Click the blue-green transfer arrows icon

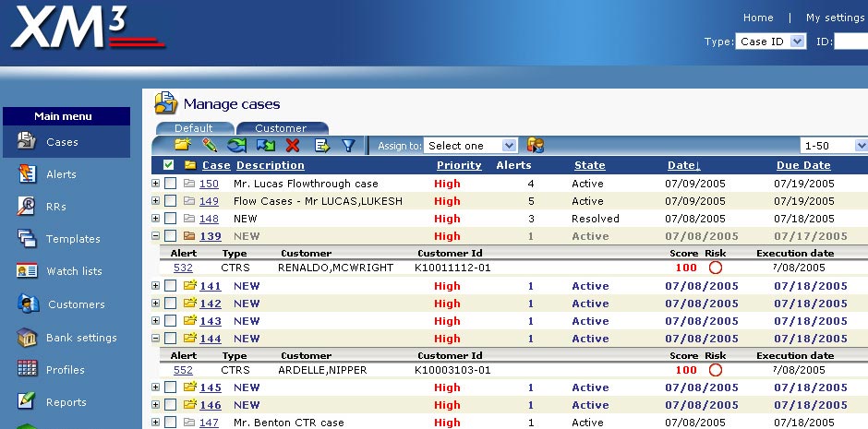[266, 146]
